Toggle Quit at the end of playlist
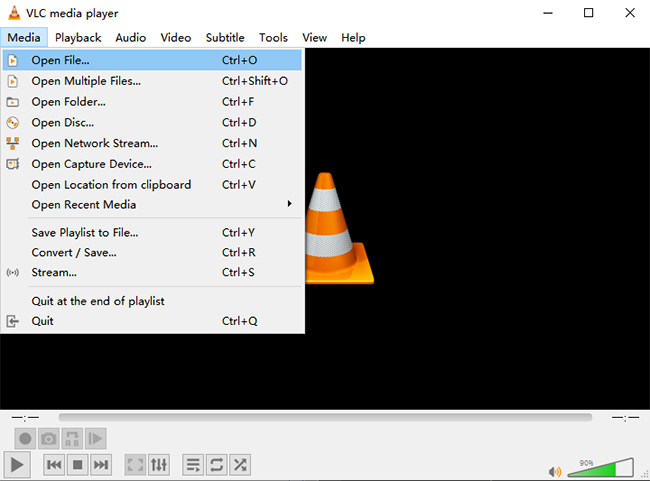 tap(152, 301)
